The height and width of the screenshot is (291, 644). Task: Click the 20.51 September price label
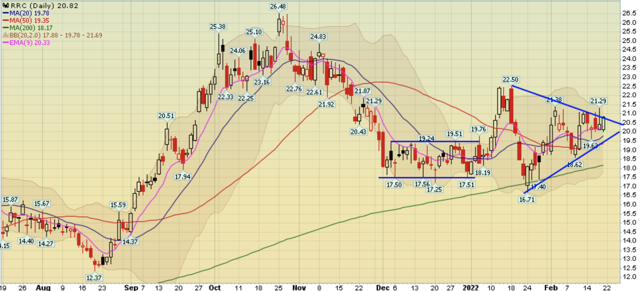tap(166, 116)
